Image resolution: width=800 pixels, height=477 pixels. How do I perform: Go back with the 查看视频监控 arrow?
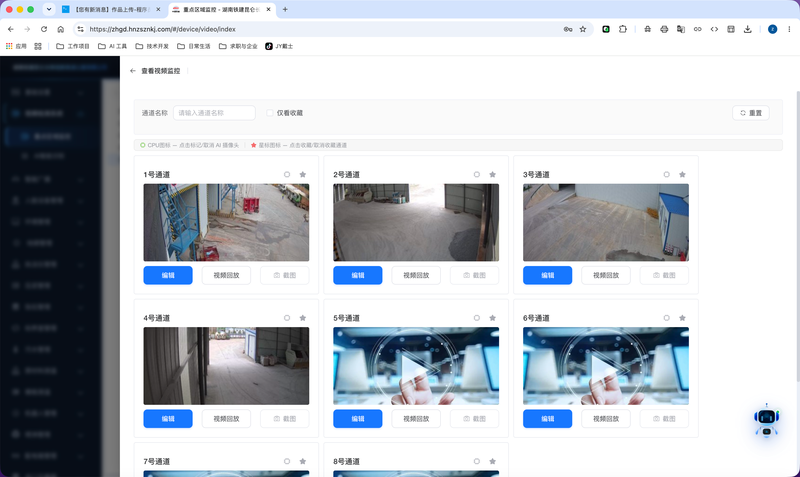133,71
